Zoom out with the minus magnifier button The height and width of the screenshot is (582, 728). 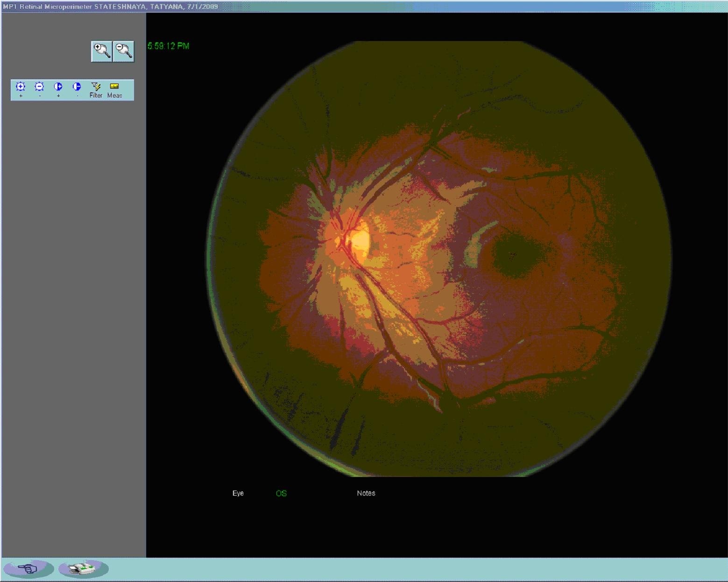click(x=124, y=51)
